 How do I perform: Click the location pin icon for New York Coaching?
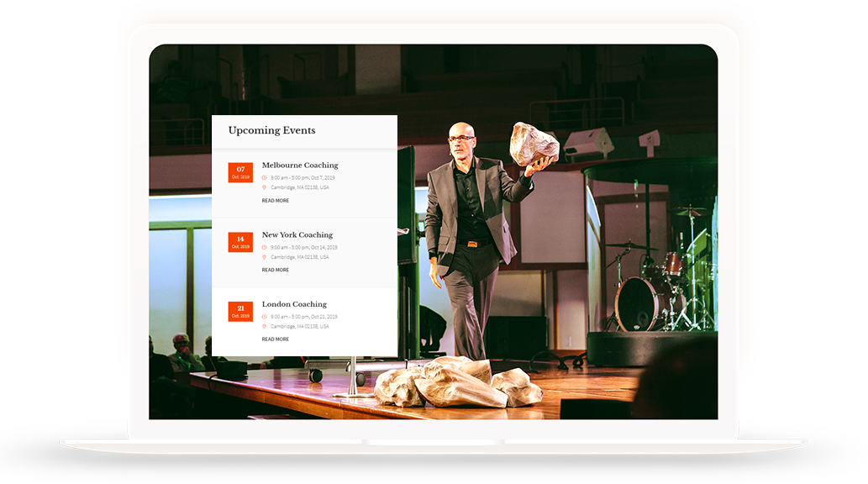pyautogui.click(x=265, y=258)
